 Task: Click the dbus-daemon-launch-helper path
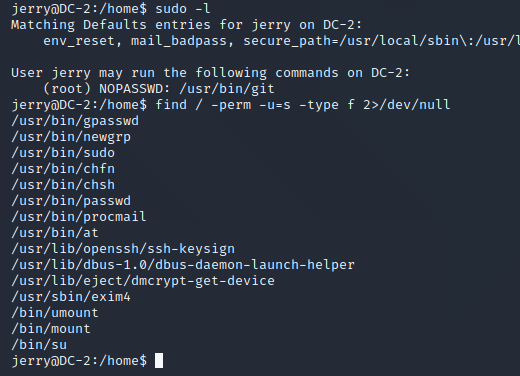[183, 265]
